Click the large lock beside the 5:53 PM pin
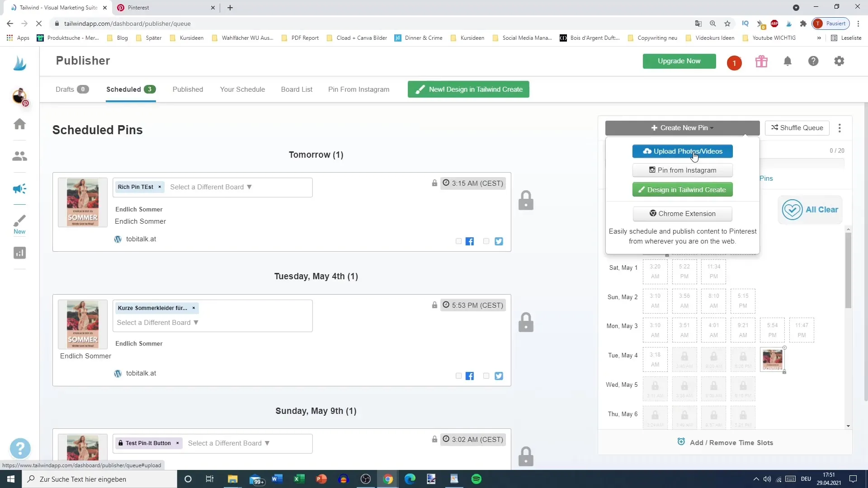868x488 pixels. tap(526, 323)
